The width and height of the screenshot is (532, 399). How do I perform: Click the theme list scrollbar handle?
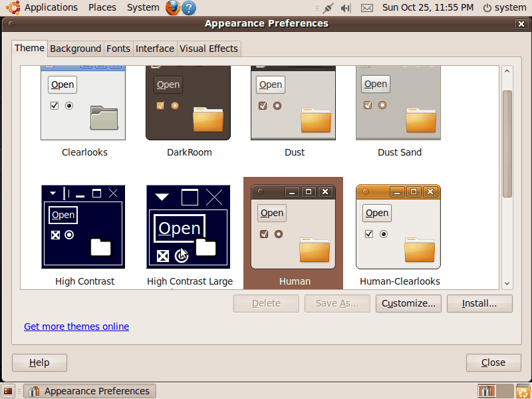pyautogui.click(x=507, y=144)
